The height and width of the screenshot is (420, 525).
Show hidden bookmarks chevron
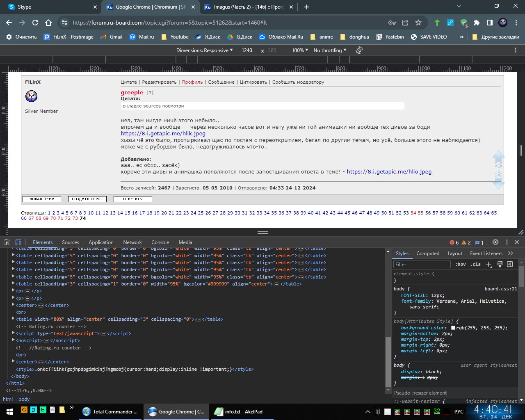point(461,37)
